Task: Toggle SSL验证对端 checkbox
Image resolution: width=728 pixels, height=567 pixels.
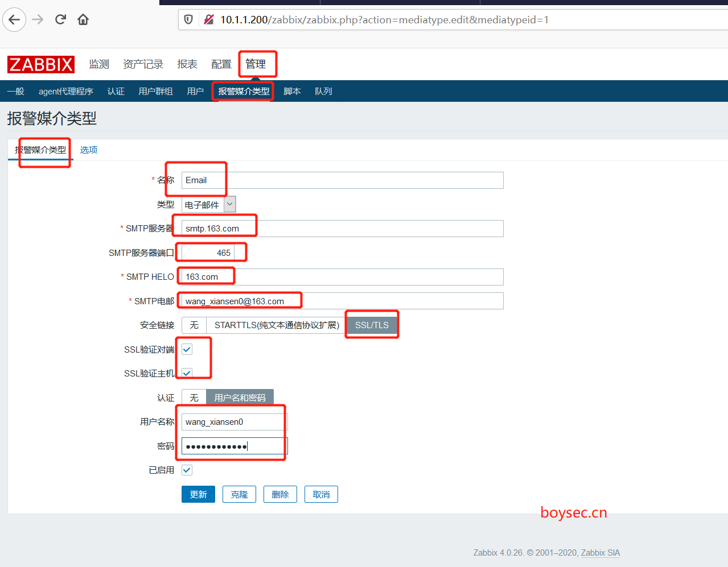Action: 187,349
